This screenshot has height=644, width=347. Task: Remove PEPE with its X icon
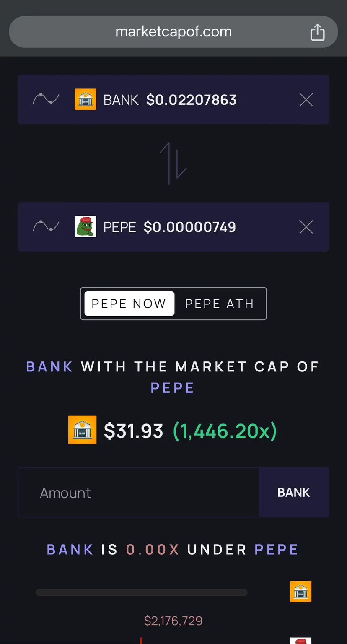(306, 227)
